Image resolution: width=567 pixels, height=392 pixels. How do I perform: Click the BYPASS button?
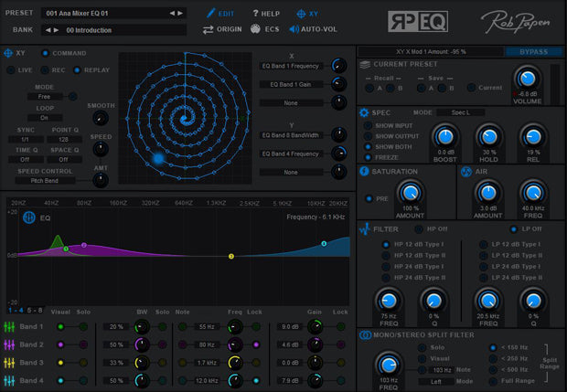tap(534, 52)
